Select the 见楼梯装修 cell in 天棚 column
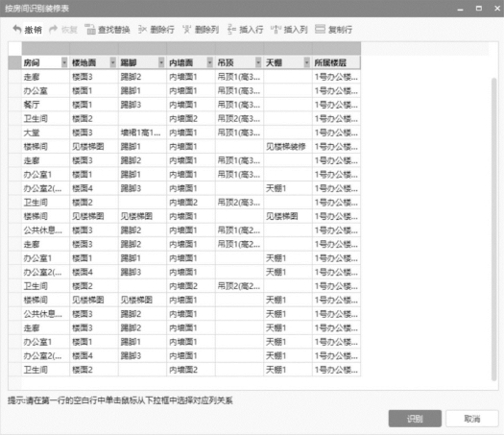 (288, 147)
